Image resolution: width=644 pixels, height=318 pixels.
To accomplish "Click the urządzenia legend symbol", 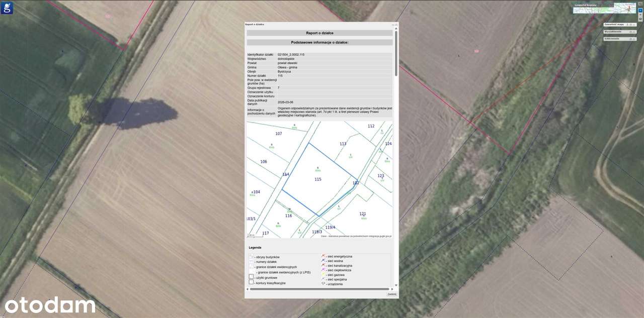I will pyautogui.click(x=324, y=283).
